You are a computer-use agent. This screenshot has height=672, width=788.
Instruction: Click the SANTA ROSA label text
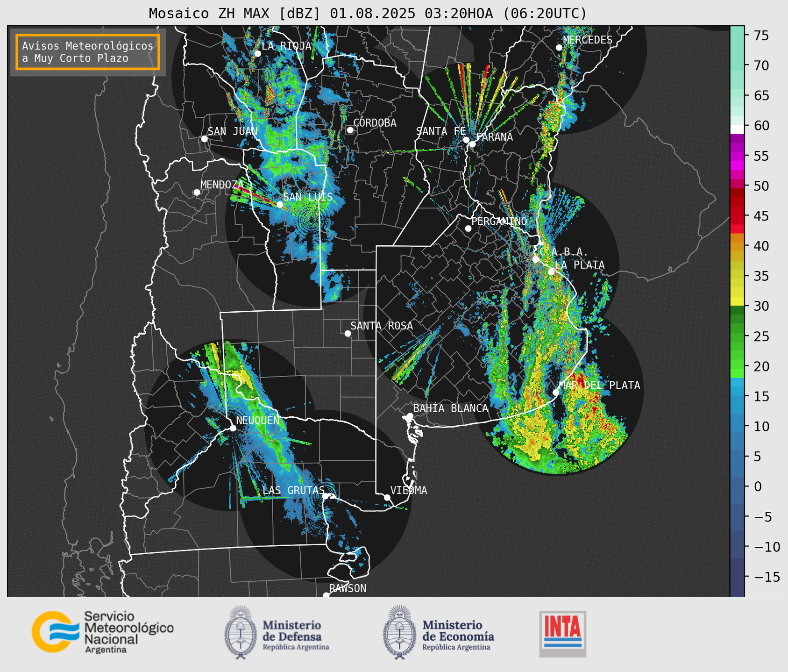pyautogui.click(x=382, y=326)
